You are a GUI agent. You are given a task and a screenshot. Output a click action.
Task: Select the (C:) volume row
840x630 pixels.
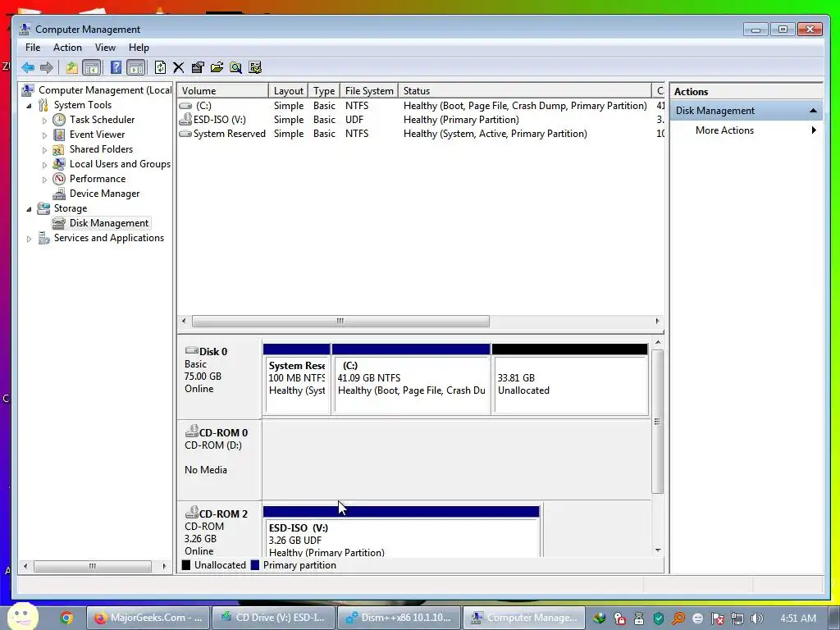[x=421, y=106]
